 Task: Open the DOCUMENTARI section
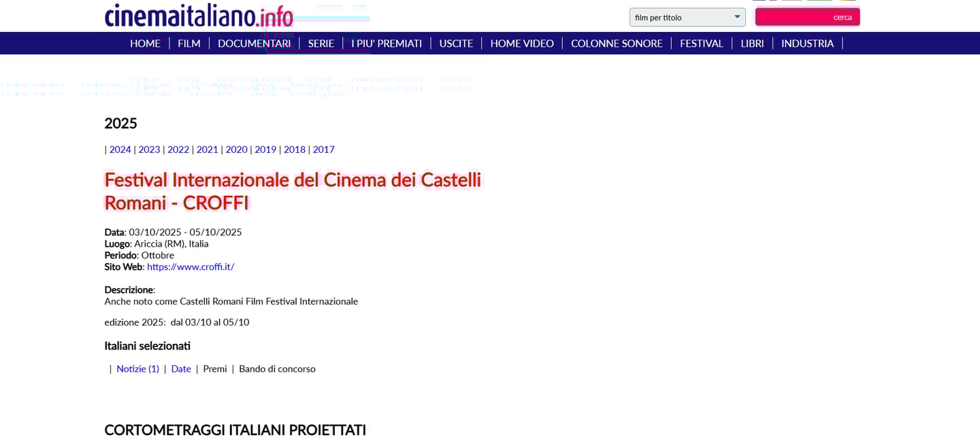[254, 44]
